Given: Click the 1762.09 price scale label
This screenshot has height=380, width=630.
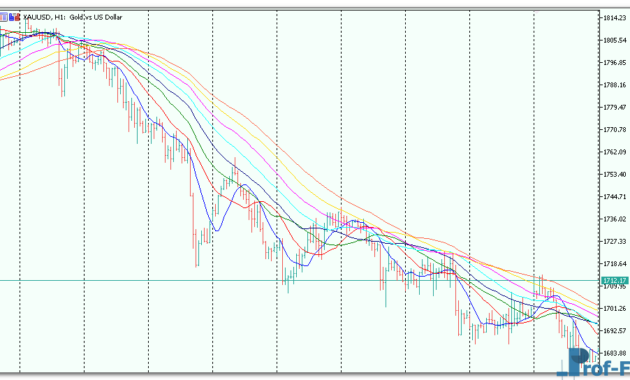Looking at the screenshot, I should pos(615,152).
